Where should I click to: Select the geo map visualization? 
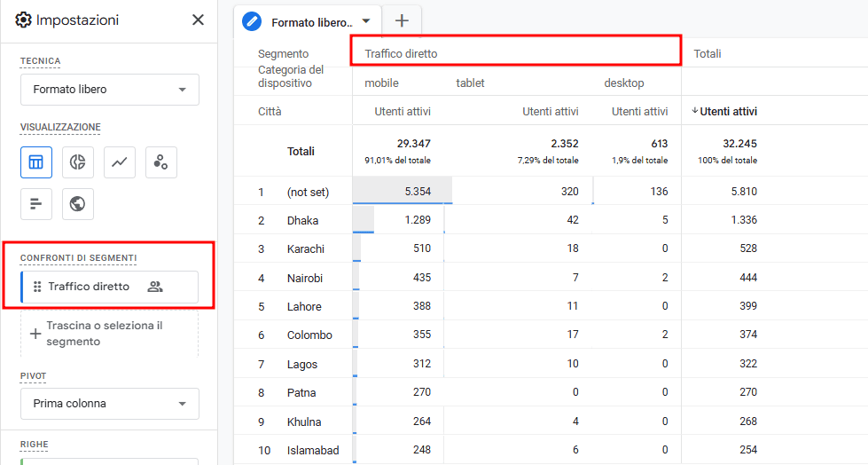[78, 204]
